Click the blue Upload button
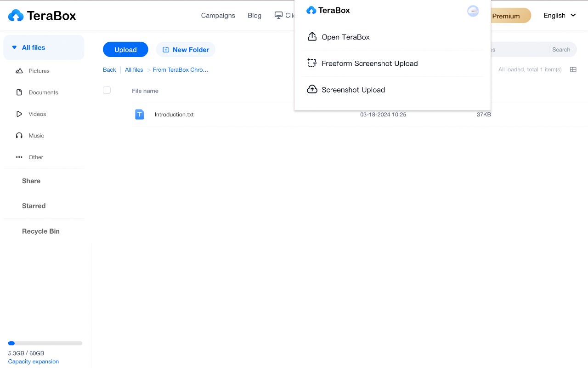The width and height of the screenshot is (588, 368). tap(125, 50)
